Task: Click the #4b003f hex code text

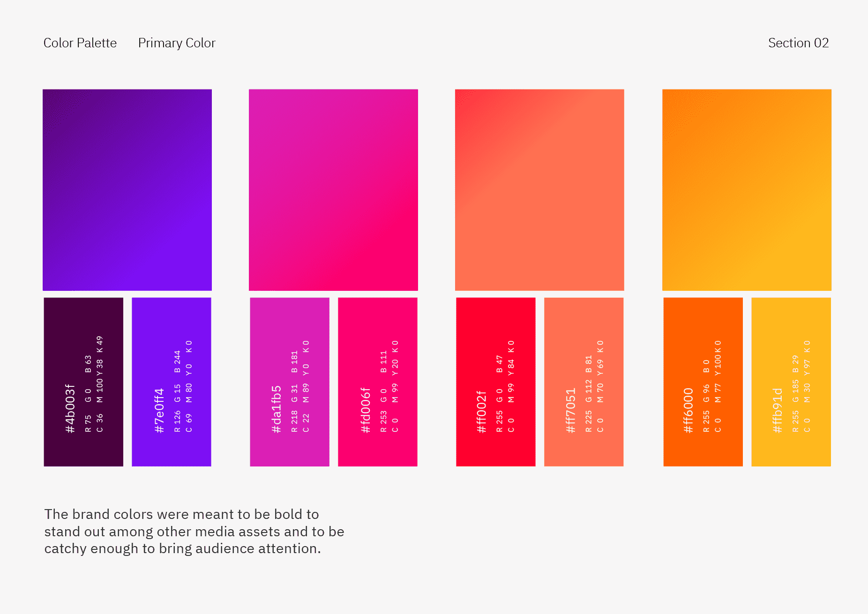Action: coord(70,408)
